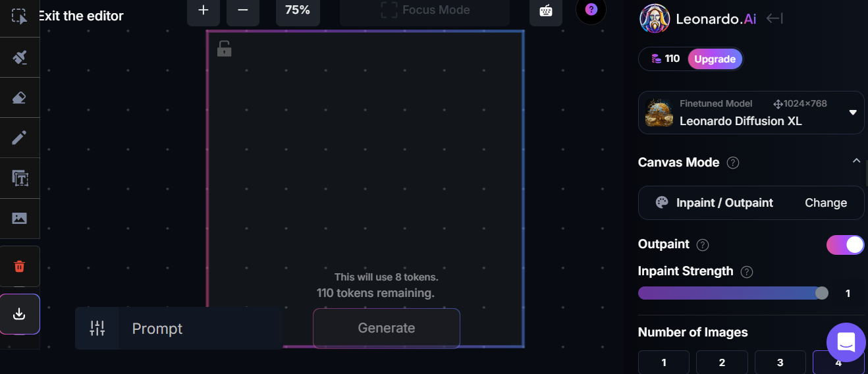Adjust the Inpaint Strength slider handle
This screenshot has height=374, width=868.
(822, 293)
